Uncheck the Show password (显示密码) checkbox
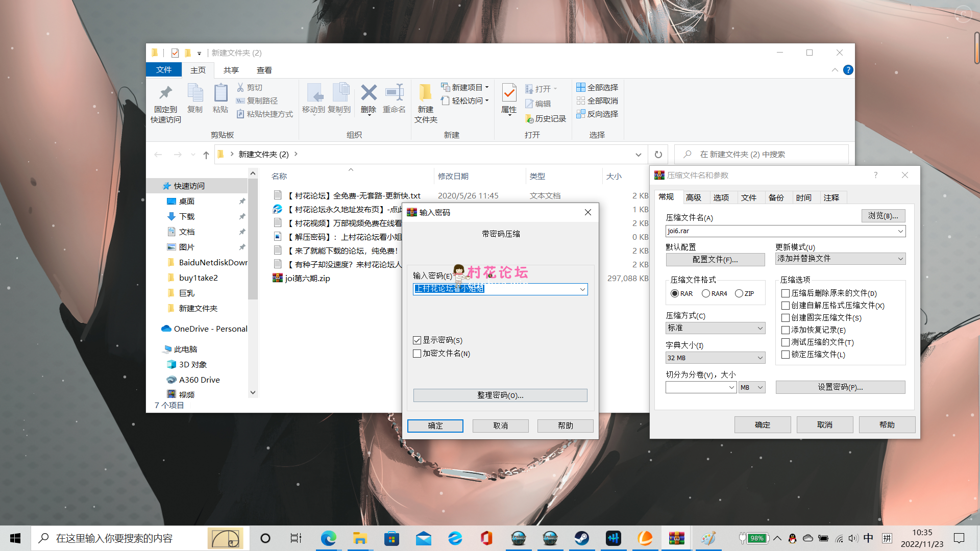Screen dimensions: 980x551 tap(417, 340)
